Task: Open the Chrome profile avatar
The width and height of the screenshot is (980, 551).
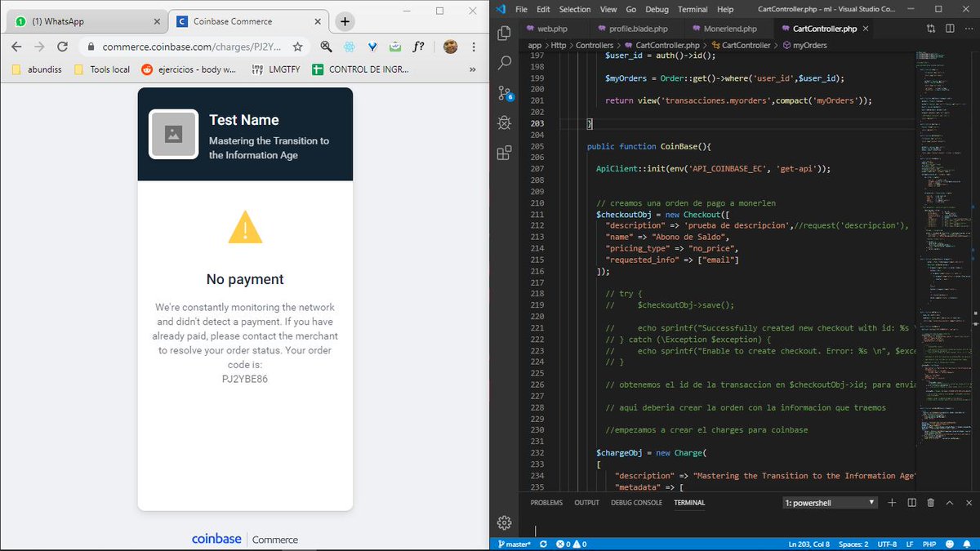Action: point(450,47)
